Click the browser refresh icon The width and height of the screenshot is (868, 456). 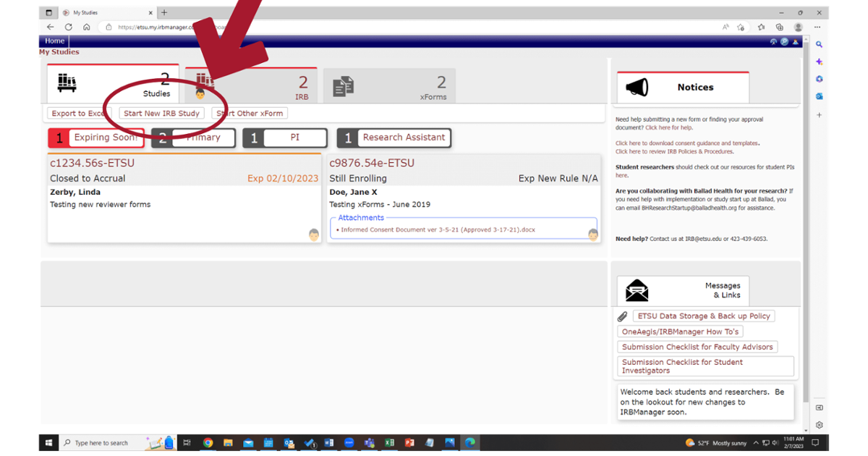pos(68,27)
